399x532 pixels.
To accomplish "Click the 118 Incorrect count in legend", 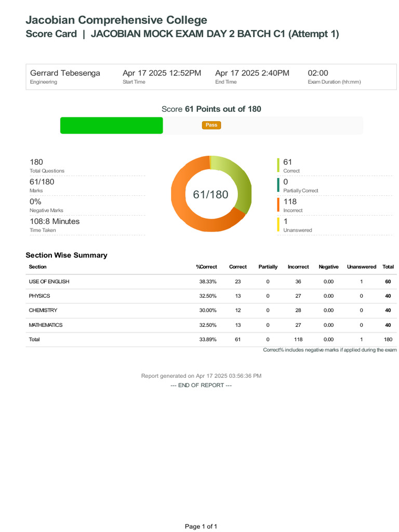I will 290,202.
